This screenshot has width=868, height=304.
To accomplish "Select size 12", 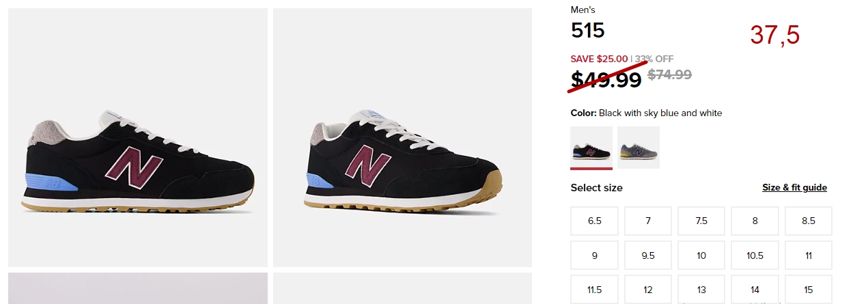I will [x=648, y=290].
